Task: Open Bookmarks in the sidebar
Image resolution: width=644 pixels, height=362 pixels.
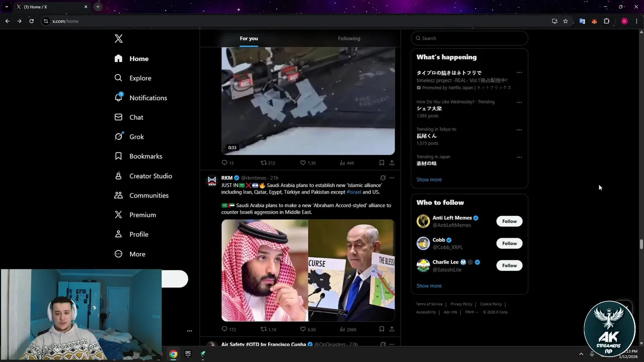Action: [138, 156]
